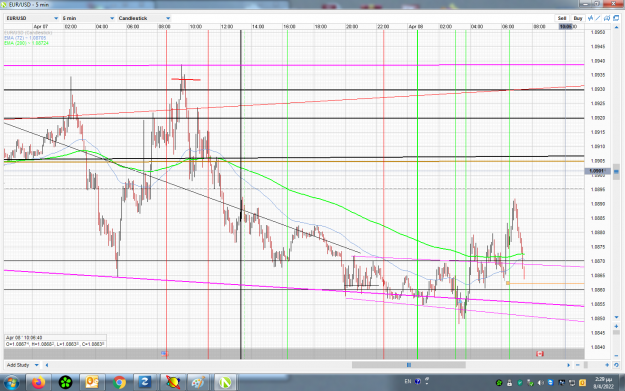The image size is (625, 391).
Task: Open the planet icon app in taskbar
Action: pos(172,383)
